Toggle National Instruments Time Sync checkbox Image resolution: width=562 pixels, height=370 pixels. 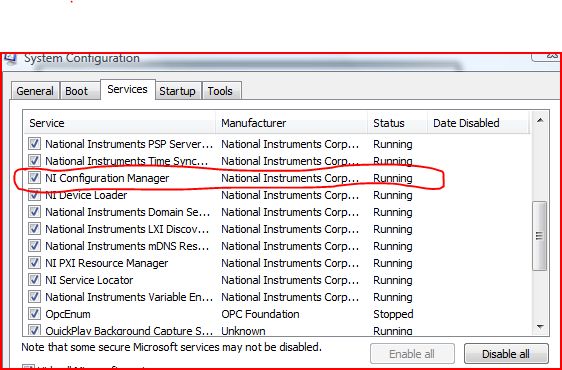click(x=34, y=161)
